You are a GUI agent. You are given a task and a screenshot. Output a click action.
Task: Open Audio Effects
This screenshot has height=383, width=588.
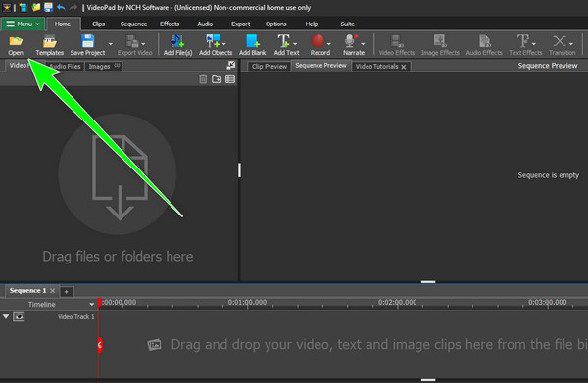(484, 45)
